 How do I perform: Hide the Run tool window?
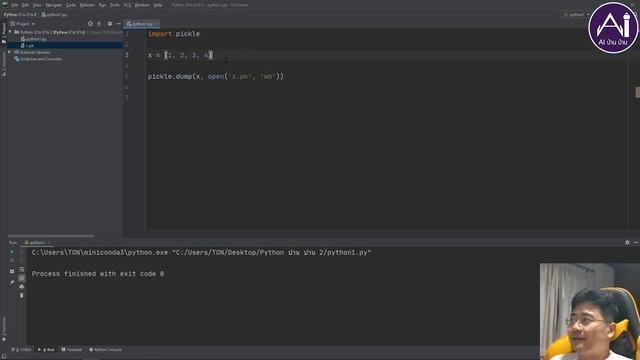(636, 242)
